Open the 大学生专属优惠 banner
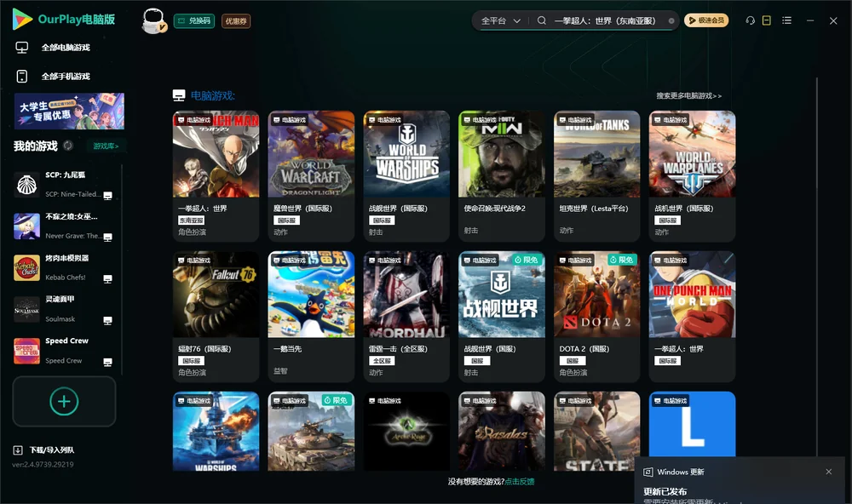 point(69,111)
